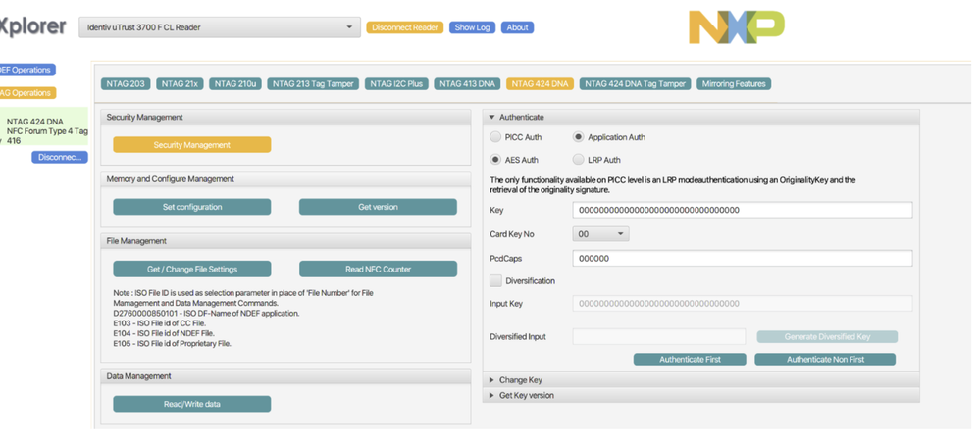The image size is (980, 445).
Task: Enable the Diversification checkbox
Action: pyautogui.click(x=495, y=281)
